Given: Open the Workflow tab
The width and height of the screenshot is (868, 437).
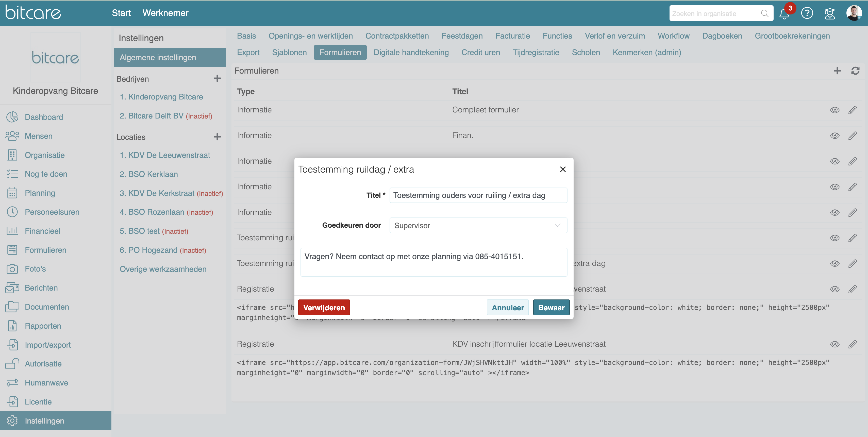Looking at the screenshot, I should [673, 36].
